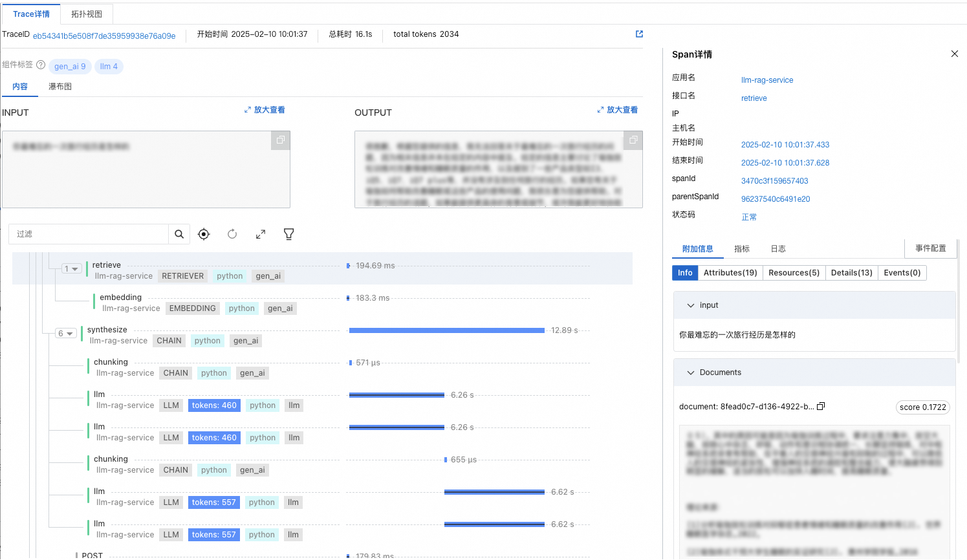This screenshot has width=967, height=560.
Task: Click the RETRIEVER tag on retrieve
Action: point(183,276)
